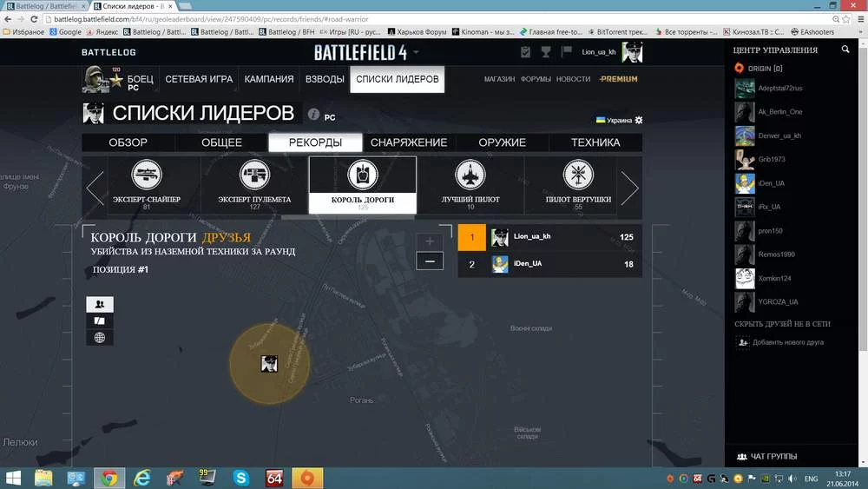Select the Пилот Вертушки helicopter icon
This screenshot has height=489, width=868.
578,175
